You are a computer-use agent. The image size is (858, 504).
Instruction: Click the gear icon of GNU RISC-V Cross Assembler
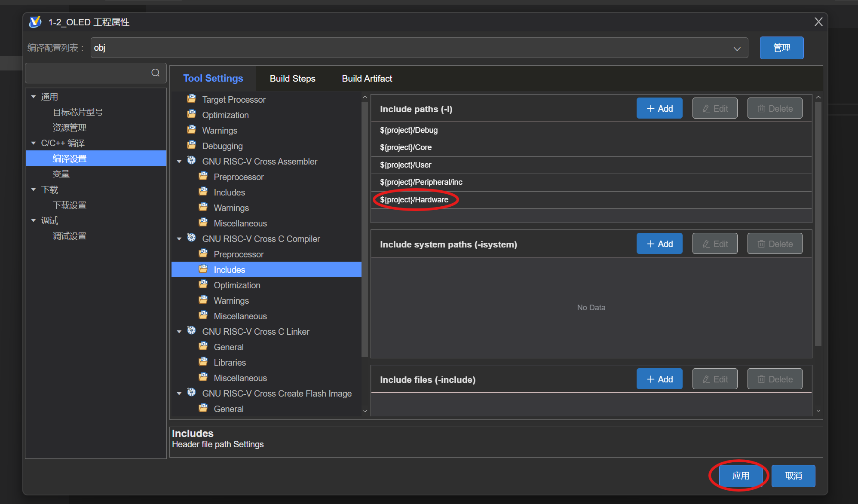[x=192, y=161]
